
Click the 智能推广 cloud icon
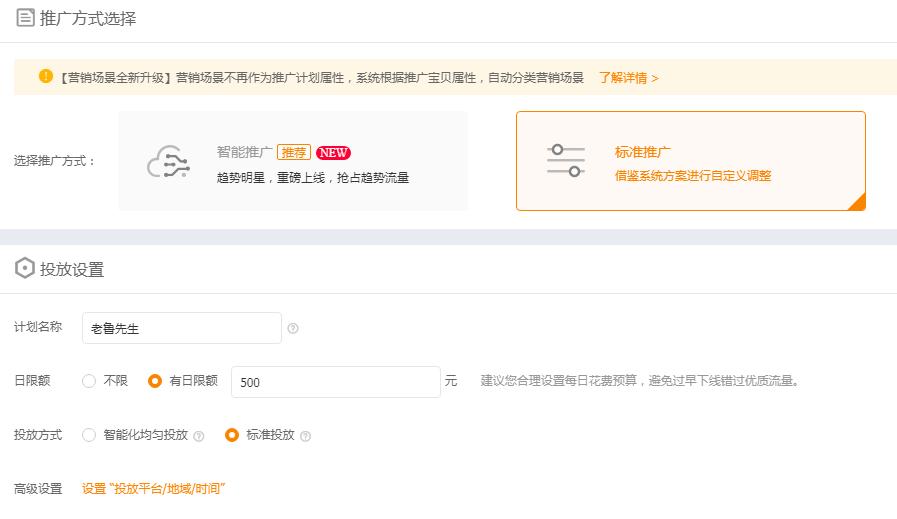(168, 162)
